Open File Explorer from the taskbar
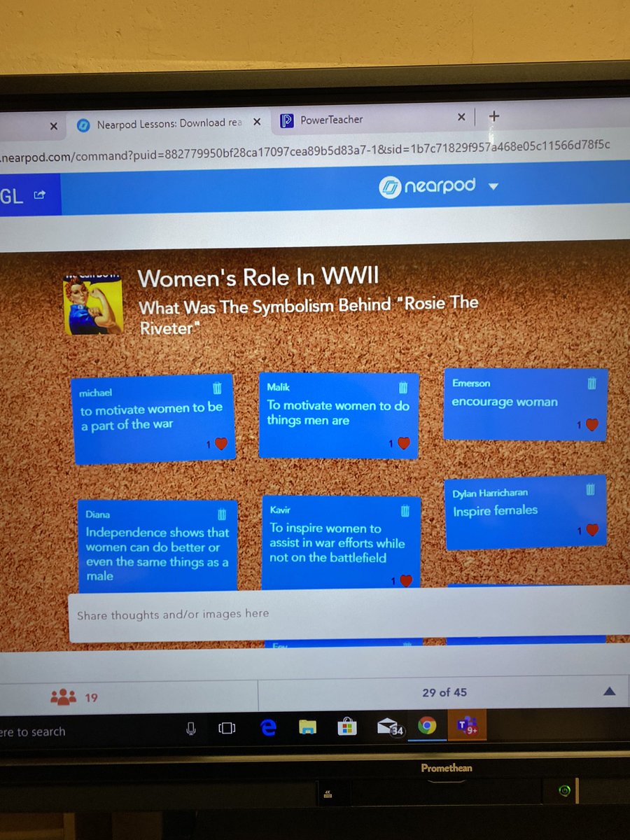 pos(308,728)
